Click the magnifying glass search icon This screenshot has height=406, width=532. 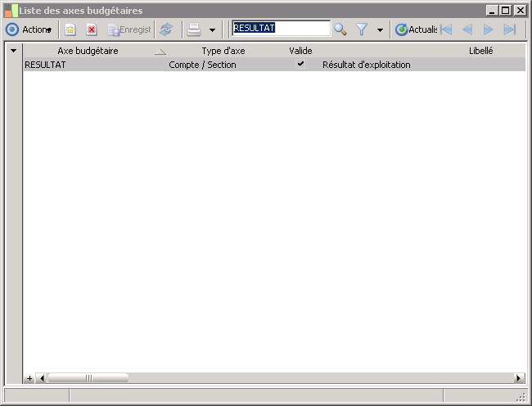(340, 29)
